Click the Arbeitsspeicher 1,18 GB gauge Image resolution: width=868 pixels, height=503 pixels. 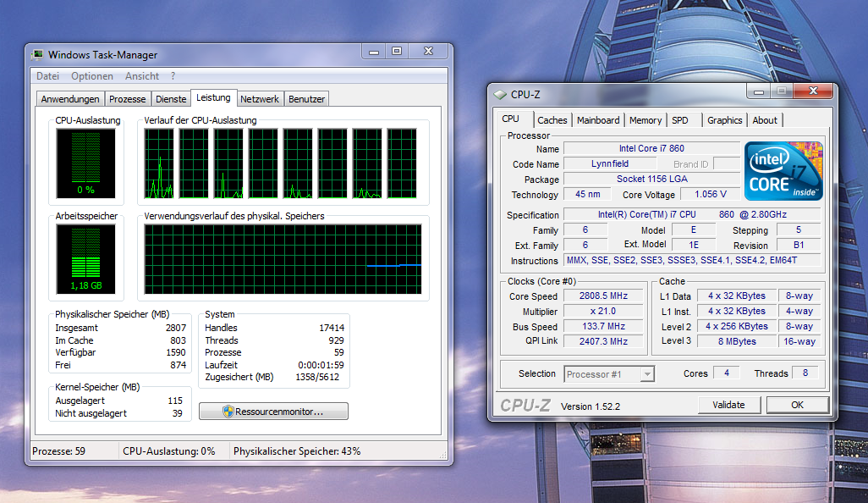(85, 259)
